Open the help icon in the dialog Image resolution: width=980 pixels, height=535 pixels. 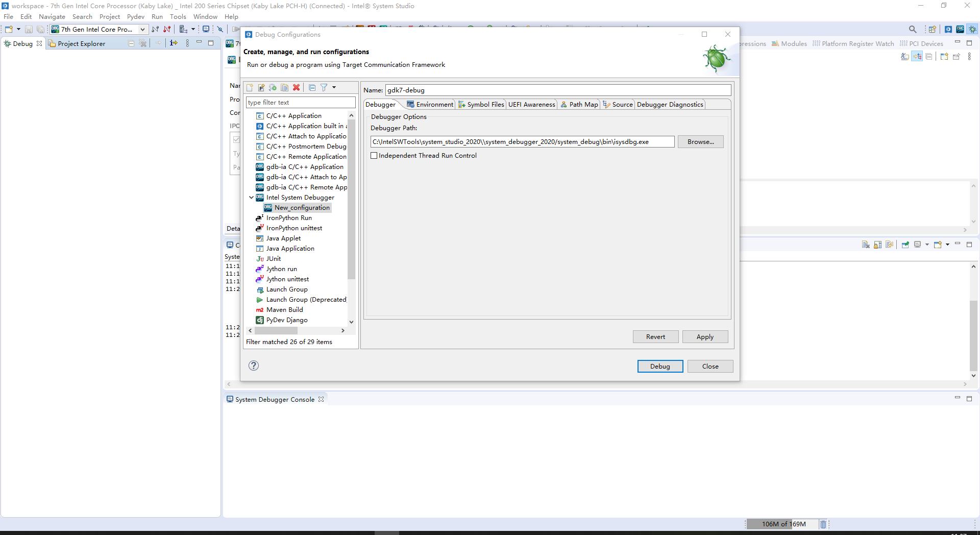point(253,366)
